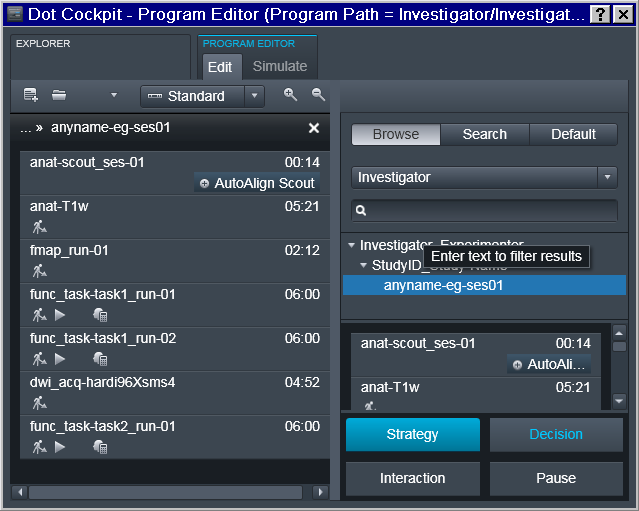
Task: Click anat-scout_ses-01 in the preview list
Action: point(476,355)
